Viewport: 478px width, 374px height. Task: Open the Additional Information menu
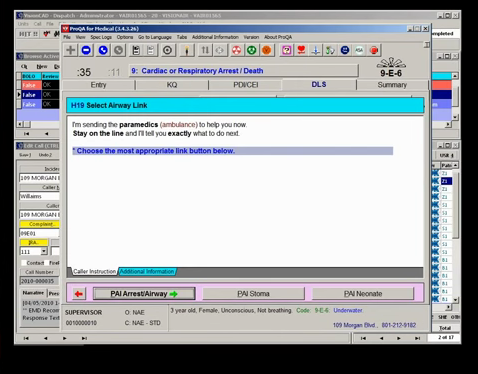click(x=215, y=37)
